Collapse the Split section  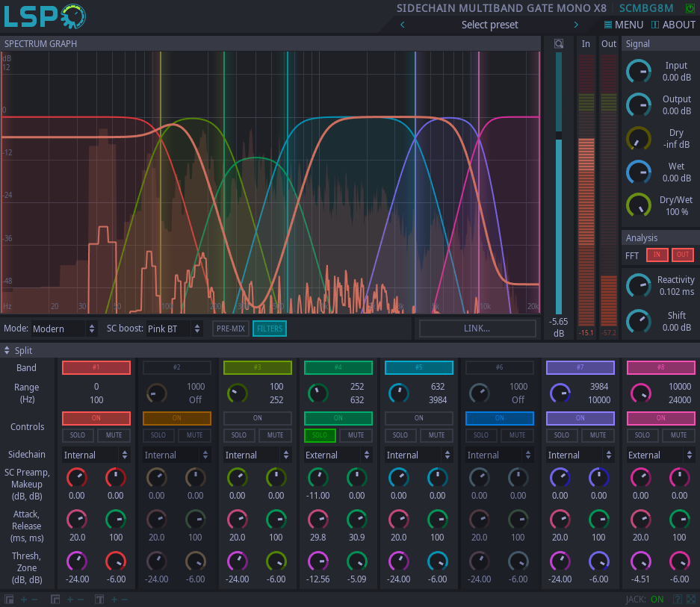point(7,350)
